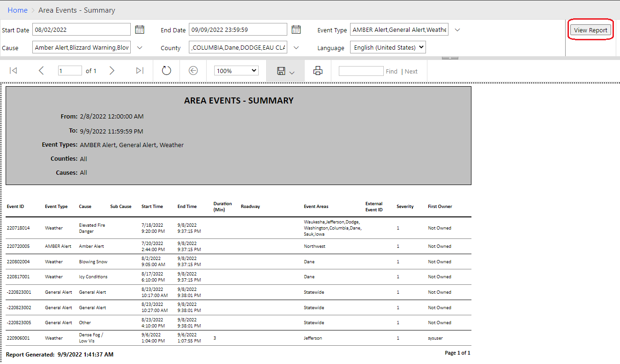Go to last report page
This screenshot has width=620, height=364.
pos(140,71)
